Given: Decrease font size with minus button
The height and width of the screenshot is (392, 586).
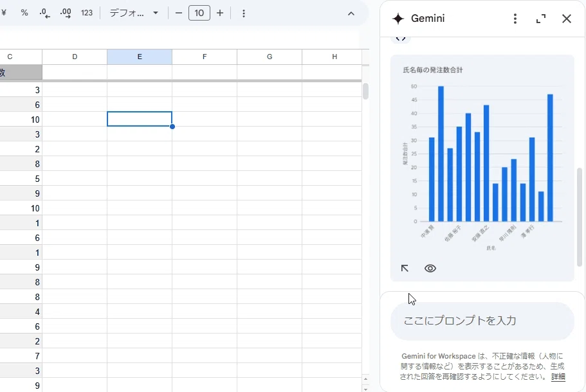Looking at the screenshot, I should coord(179,13).
